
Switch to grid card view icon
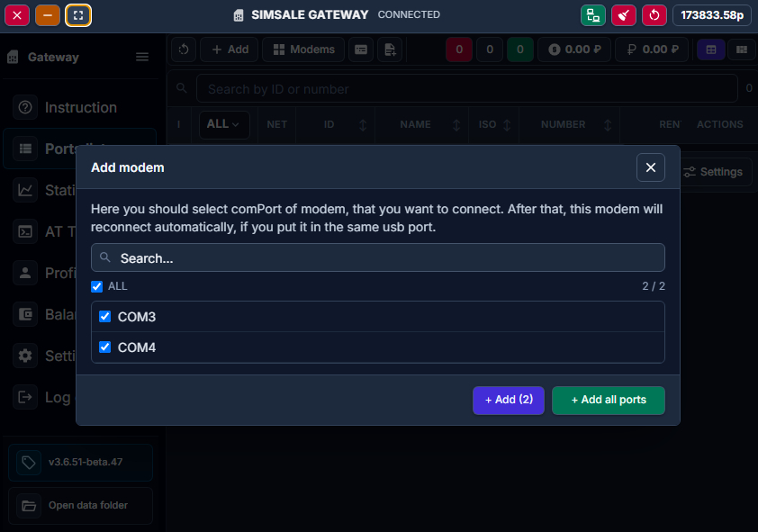coord(742,50)
